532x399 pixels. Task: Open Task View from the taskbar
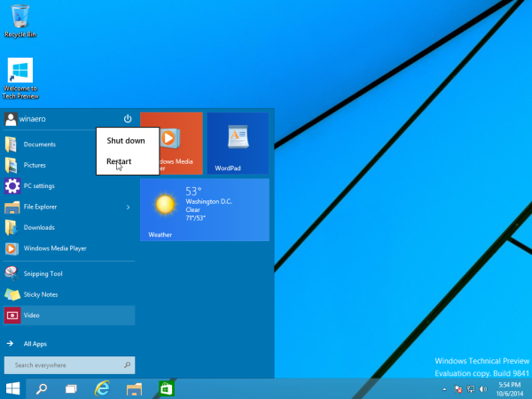71,389
